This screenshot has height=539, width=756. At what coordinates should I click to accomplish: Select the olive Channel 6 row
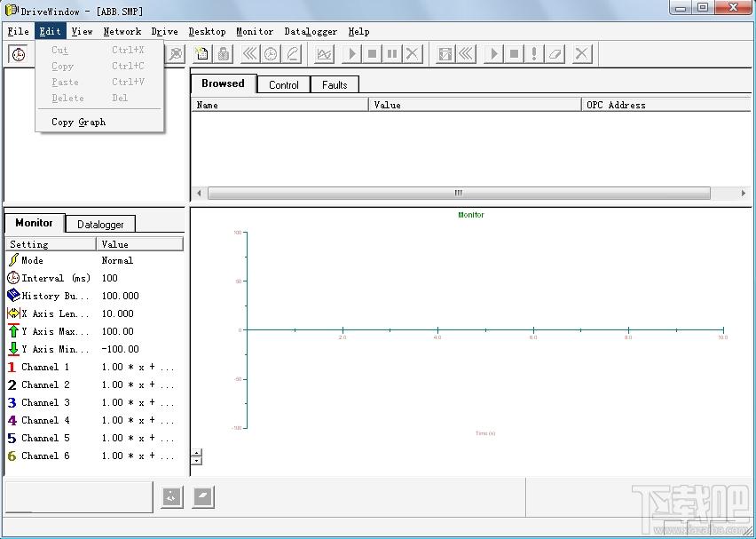[94, 456]
